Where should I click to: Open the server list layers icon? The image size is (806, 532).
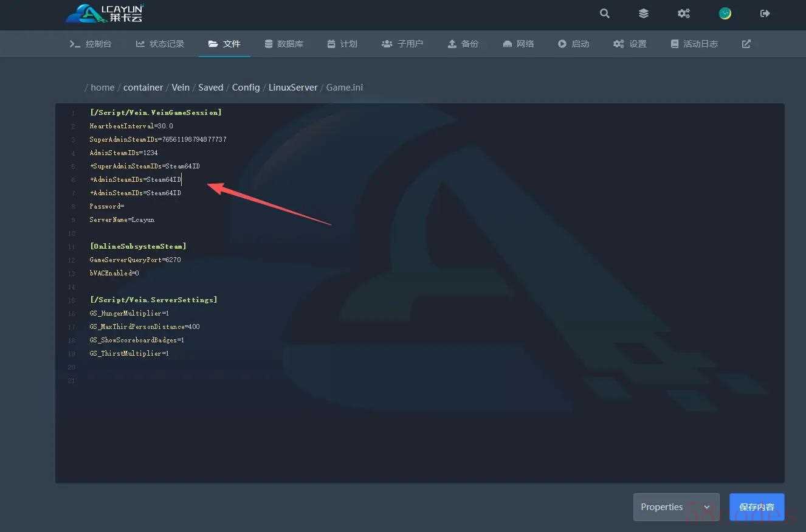644,13
